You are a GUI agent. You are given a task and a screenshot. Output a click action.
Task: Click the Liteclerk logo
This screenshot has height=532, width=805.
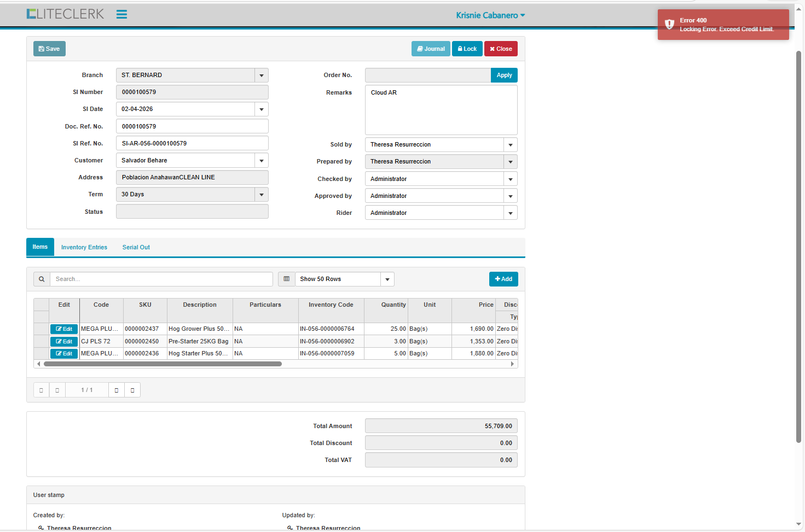point(65,14)
